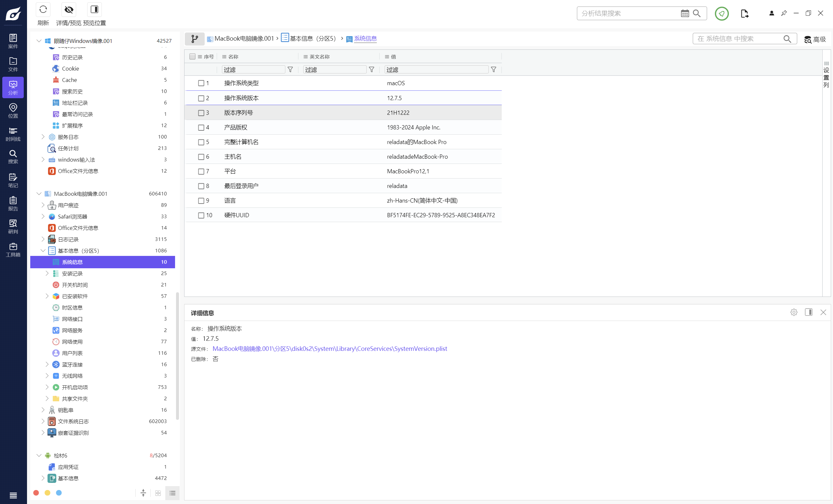
Task: Click the collapse-all icon below the tree
Action: (x=143, y=493)
